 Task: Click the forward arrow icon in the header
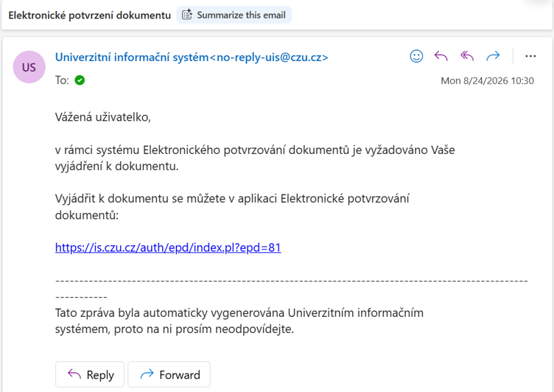[493, 56]
